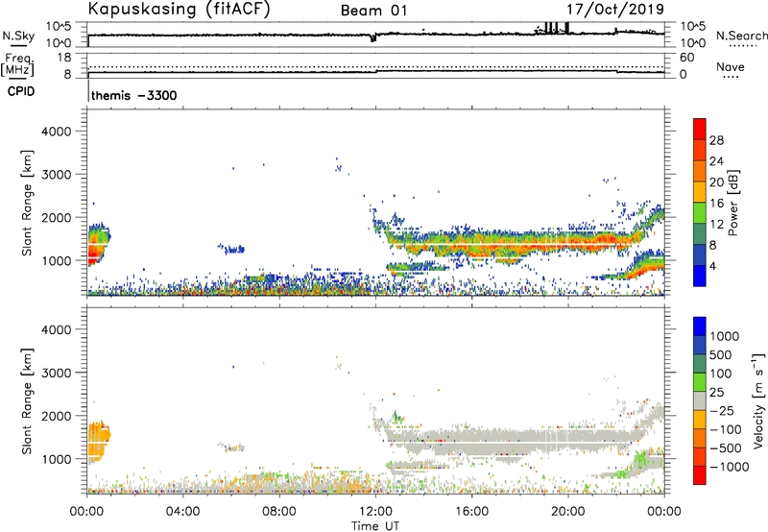This screenshot has height=532, width=768.
Task: Click the 'CPID' row label
Action: (x=20, y=91)
